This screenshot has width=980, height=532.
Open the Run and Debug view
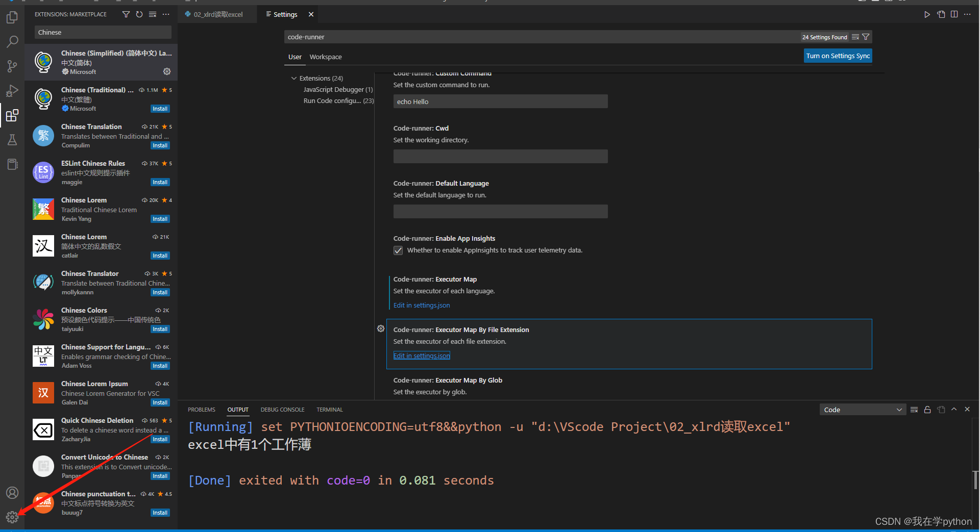tap(12, 90)
